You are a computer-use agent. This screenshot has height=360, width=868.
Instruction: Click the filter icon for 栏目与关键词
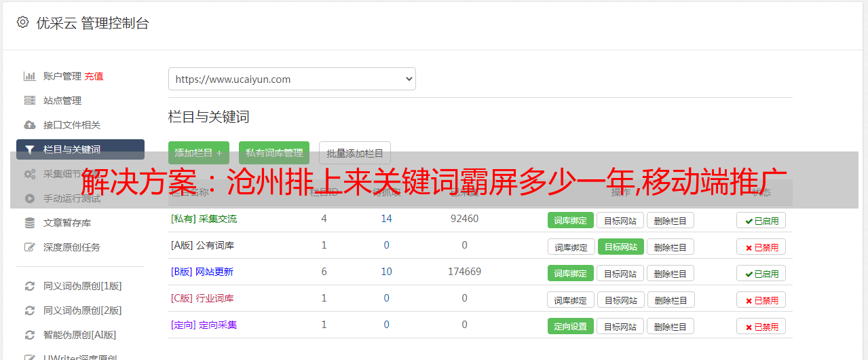29,149
